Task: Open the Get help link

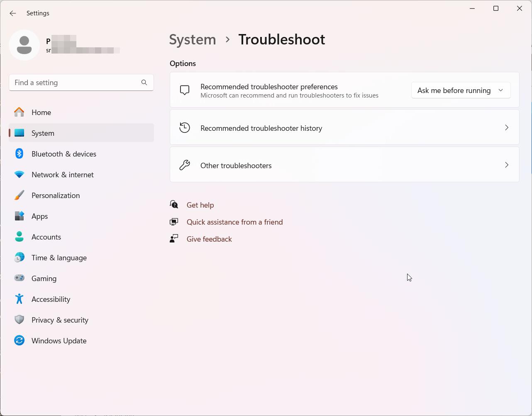Action: point(200,205)
